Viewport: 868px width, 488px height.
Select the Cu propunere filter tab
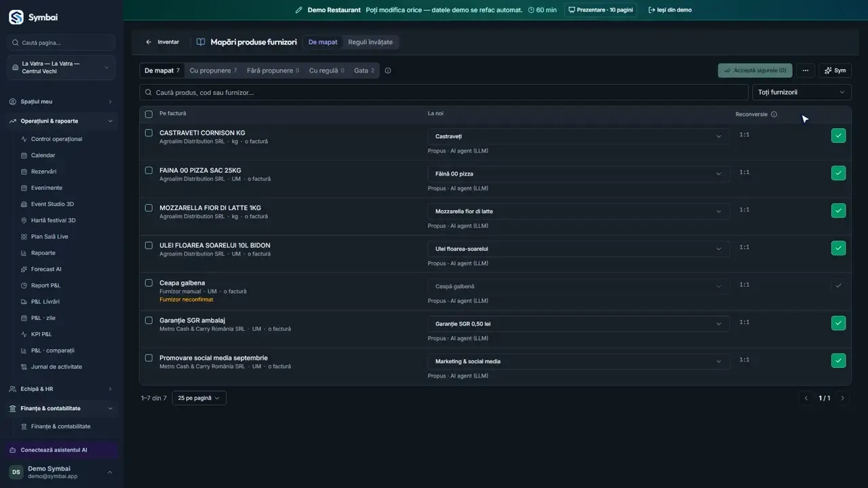pyautogui.click(x=213, y=70)
